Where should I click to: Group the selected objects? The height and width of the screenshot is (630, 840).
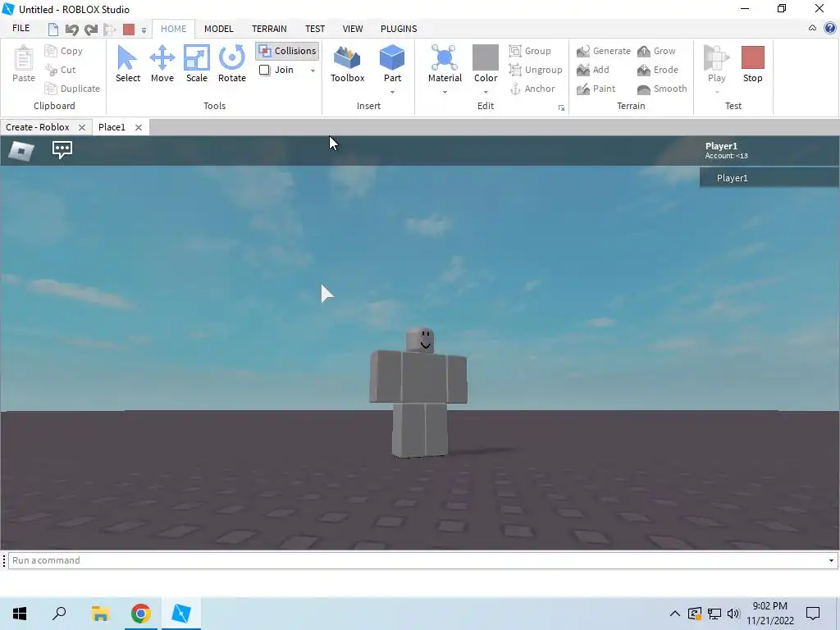click(x=530, y=51)
